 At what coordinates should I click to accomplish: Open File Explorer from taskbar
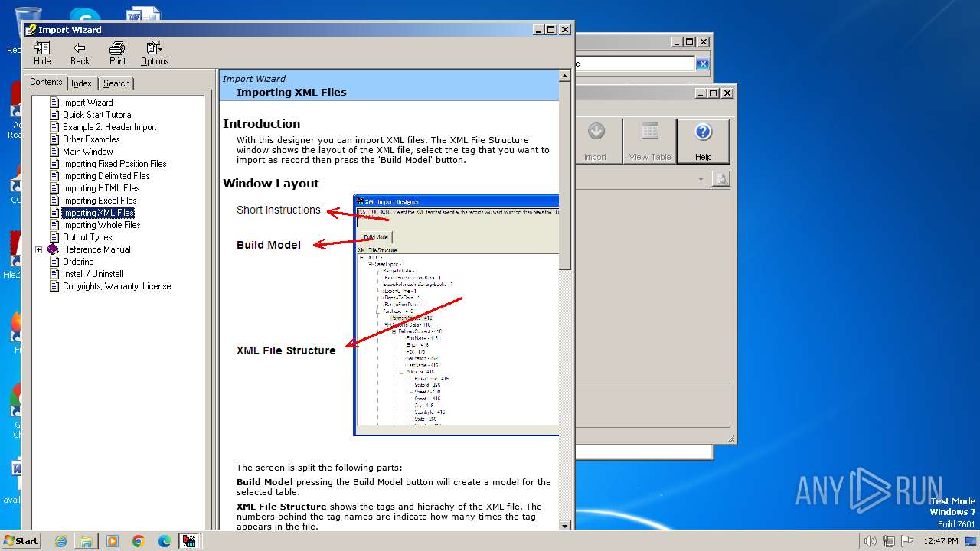87,541
